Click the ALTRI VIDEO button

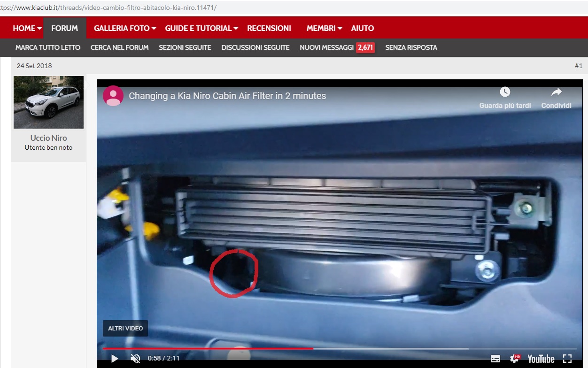point(125,328)
